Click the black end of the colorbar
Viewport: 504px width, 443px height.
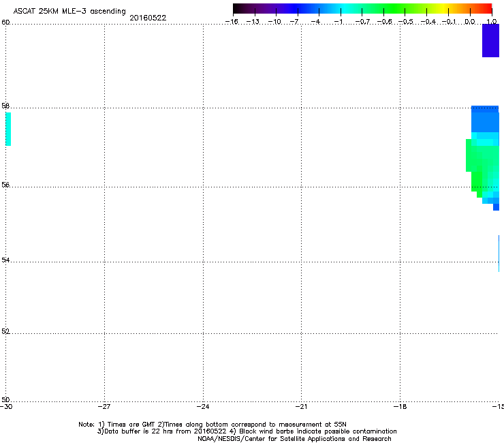(238, 8)
